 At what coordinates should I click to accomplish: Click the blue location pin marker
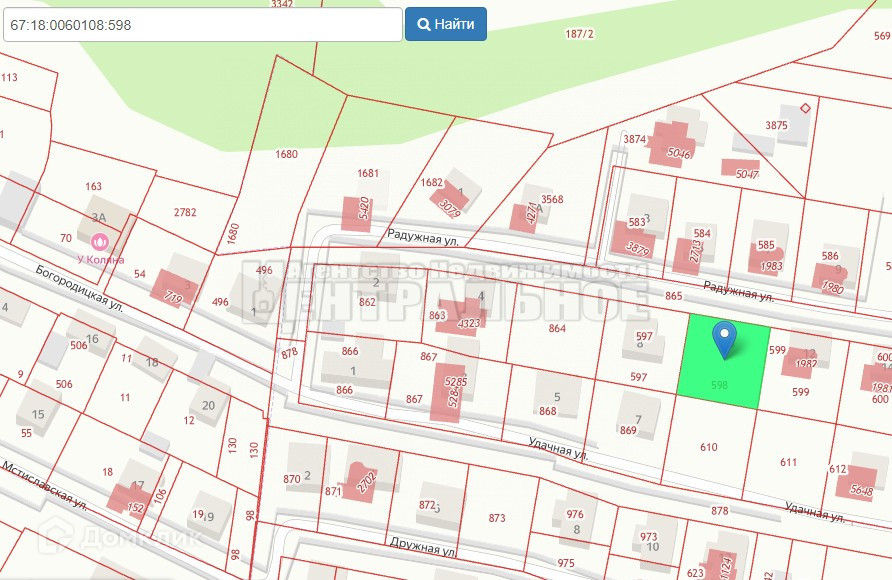724,340
